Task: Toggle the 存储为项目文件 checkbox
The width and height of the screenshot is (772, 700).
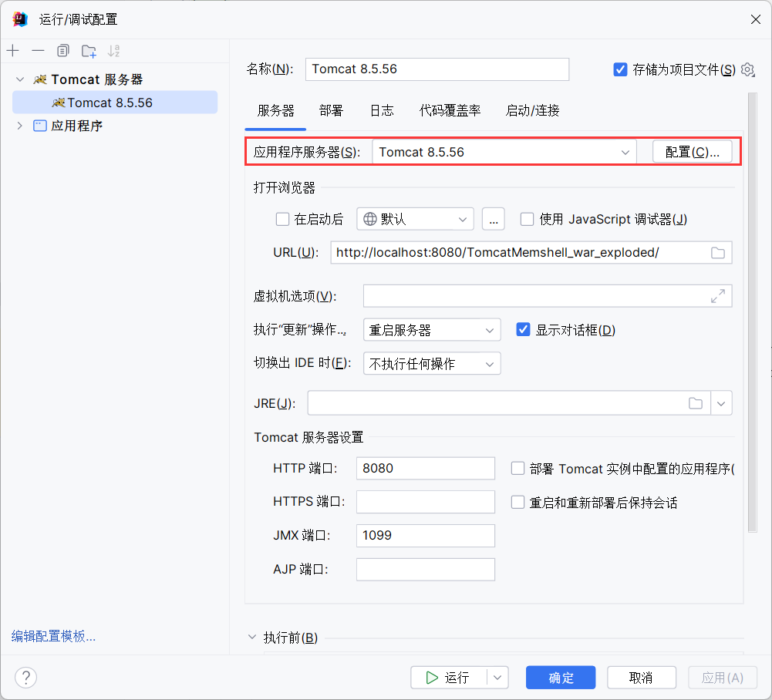Action: pos(620,69)
